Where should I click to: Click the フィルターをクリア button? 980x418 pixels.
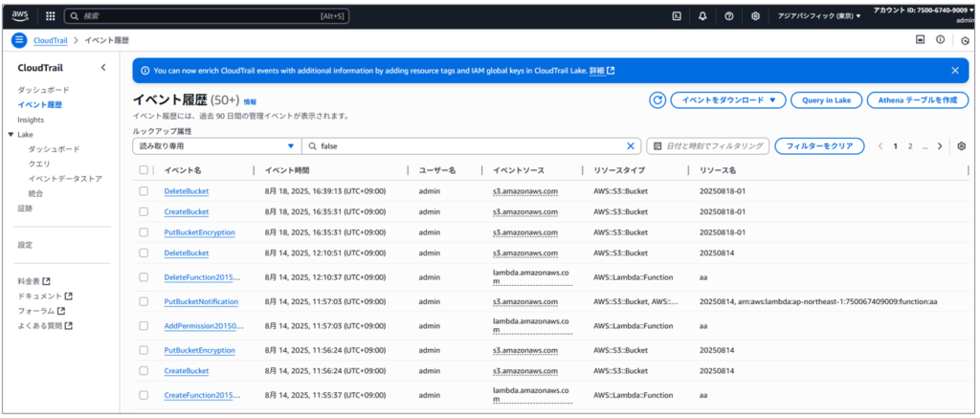click(x=819, y=146)
